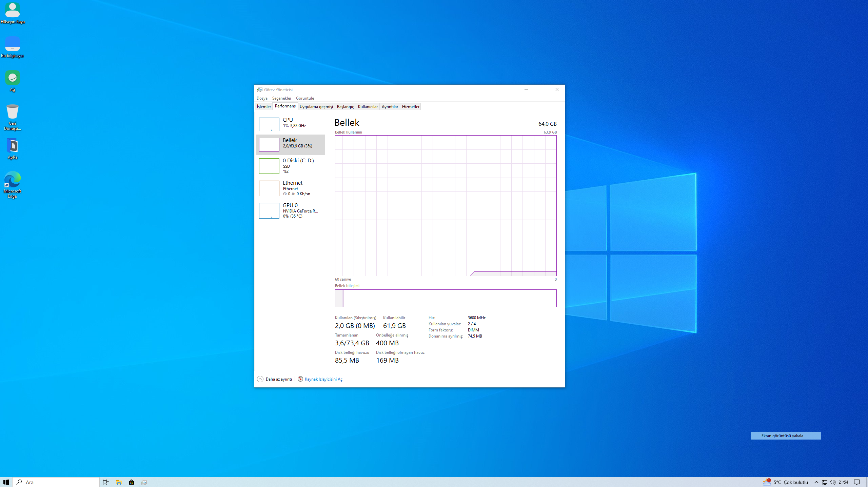Click the Kaynak İzleyicisini Aç link
The width and height of the screenshot is (868, 487).
[323, 379]
